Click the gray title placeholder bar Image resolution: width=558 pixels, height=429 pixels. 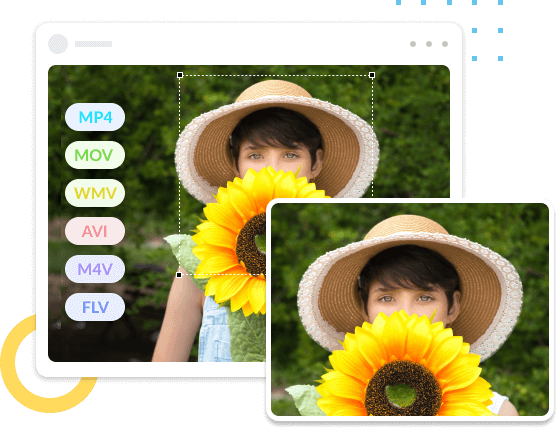pyautogui.click(x=93, y=44)
